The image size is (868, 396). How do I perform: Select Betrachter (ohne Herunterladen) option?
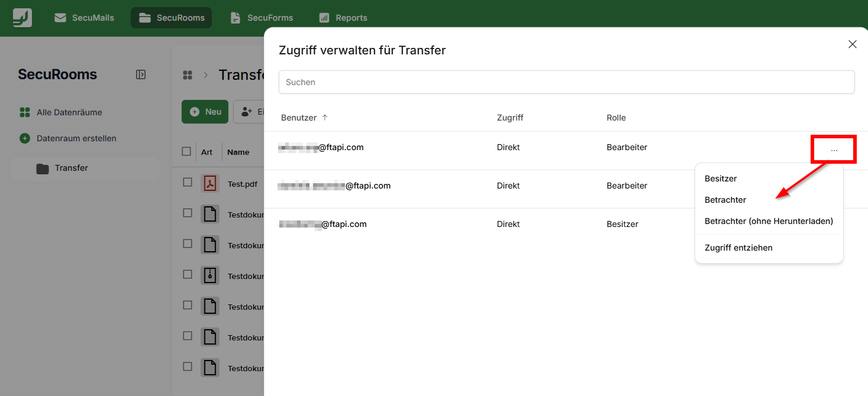click(x=769, y=221)
